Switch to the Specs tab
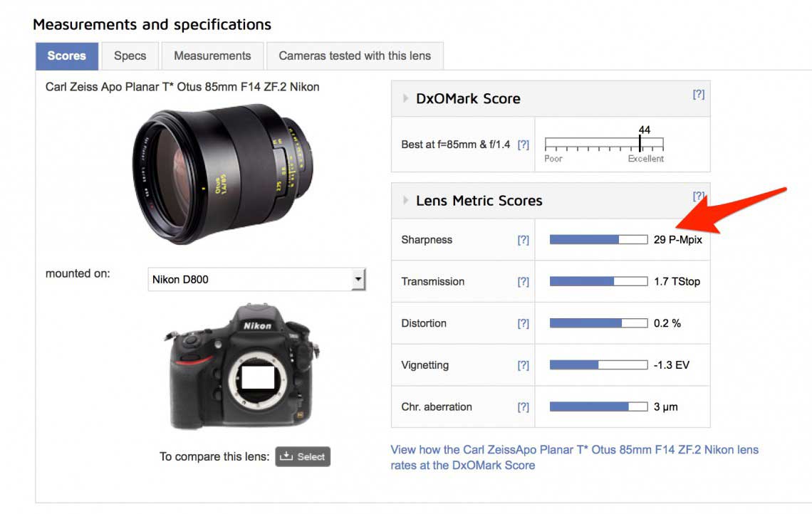 [x=130, y=56]
